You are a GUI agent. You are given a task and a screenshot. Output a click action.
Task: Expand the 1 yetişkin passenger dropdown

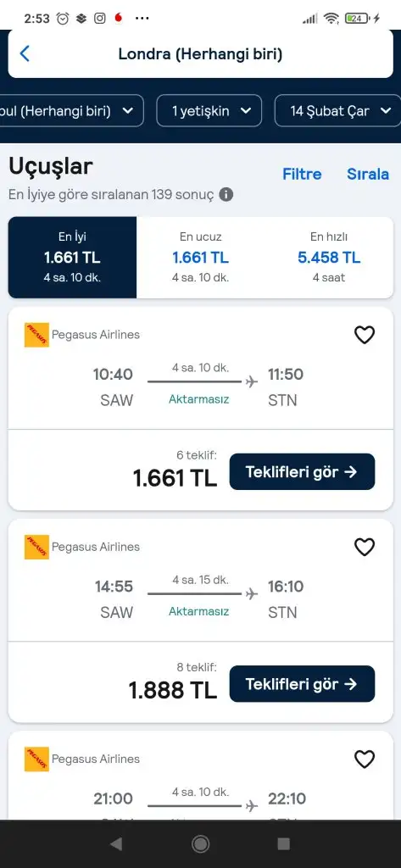coord(209,111)
